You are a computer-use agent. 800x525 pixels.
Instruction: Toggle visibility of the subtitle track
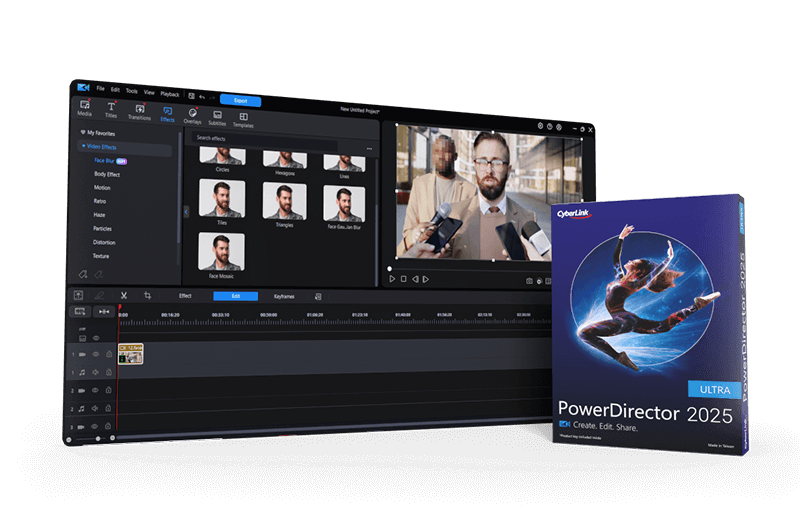[x=96, y=338]
